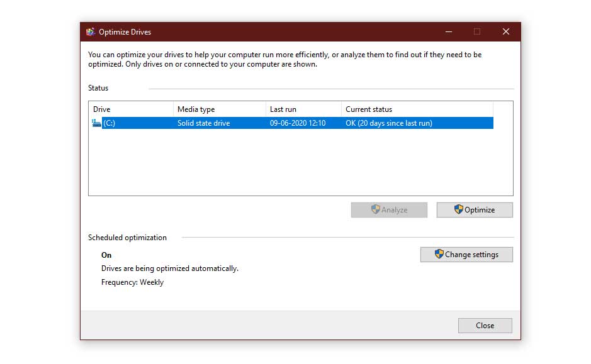Minimize the Optimize Drives window
The image size is (591, 364).
click(x=449, y=32)
